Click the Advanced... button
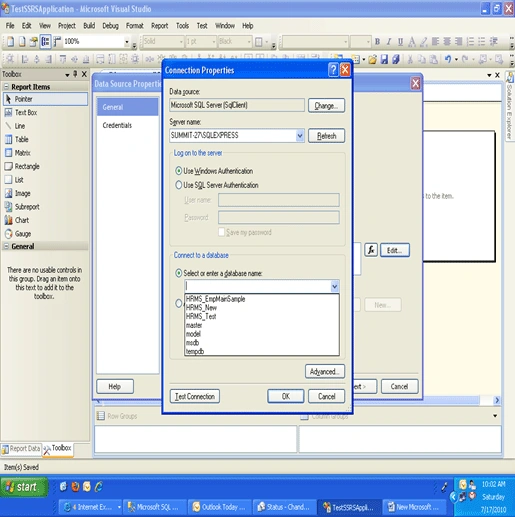Screen dimensions: 515x517 coord(325,371)
